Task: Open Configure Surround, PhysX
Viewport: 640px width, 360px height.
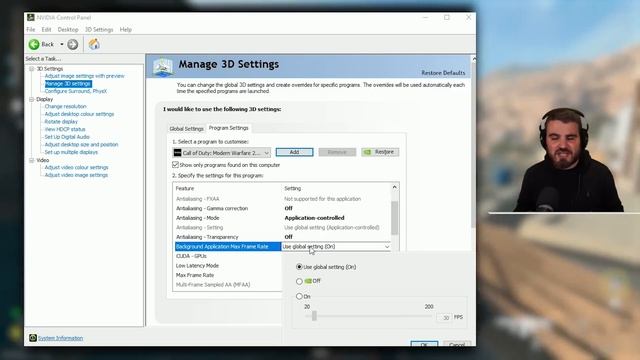Action: click(x=76, y=91)
